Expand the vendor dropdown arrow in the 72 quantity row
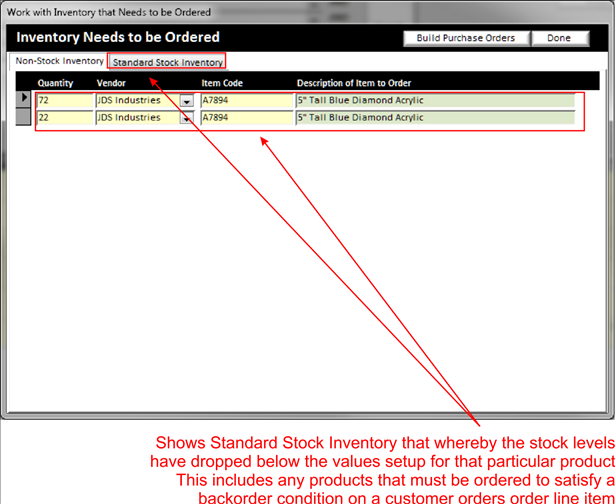 coord(187,101)
